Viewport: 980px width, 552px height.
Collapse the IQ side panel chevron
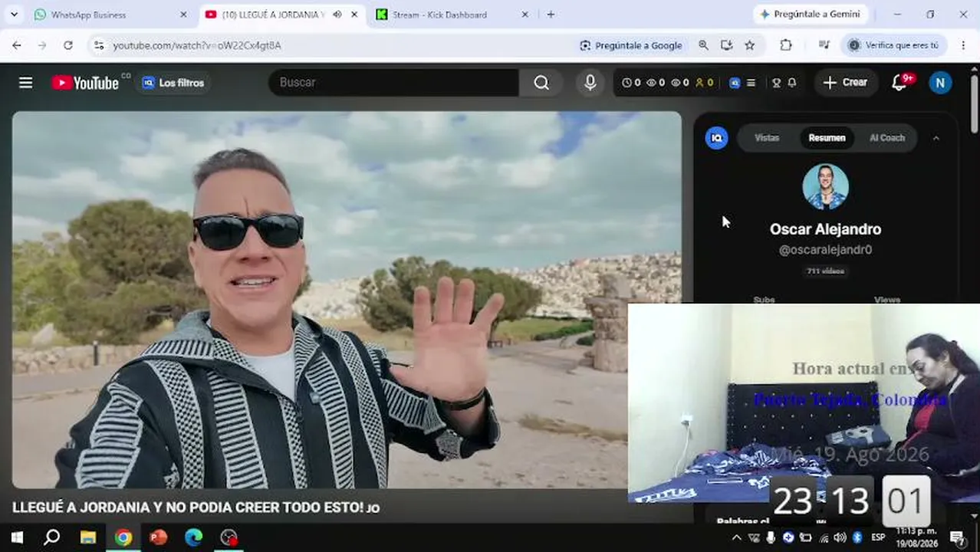tap(936, 138)
